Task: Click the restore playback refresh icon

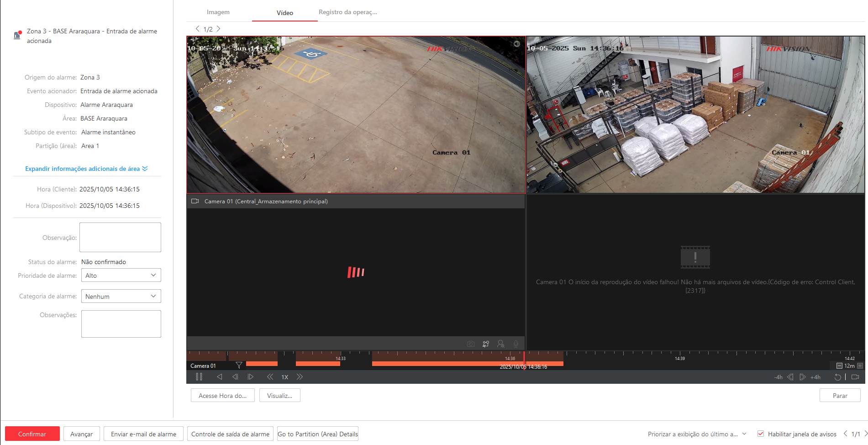Action: click(x=837, y=377)
